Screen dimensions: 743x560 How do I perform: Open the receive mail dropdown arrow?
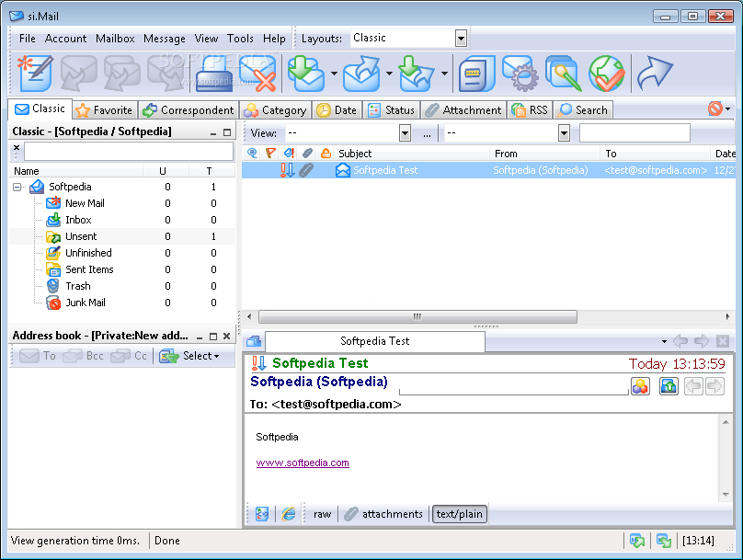point(334,74)
